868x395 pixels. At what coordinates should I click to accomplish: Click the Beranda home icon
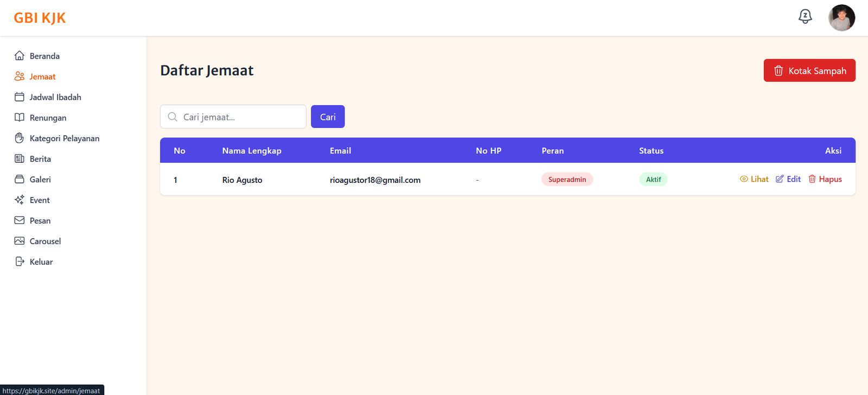(x=20, y=56)
